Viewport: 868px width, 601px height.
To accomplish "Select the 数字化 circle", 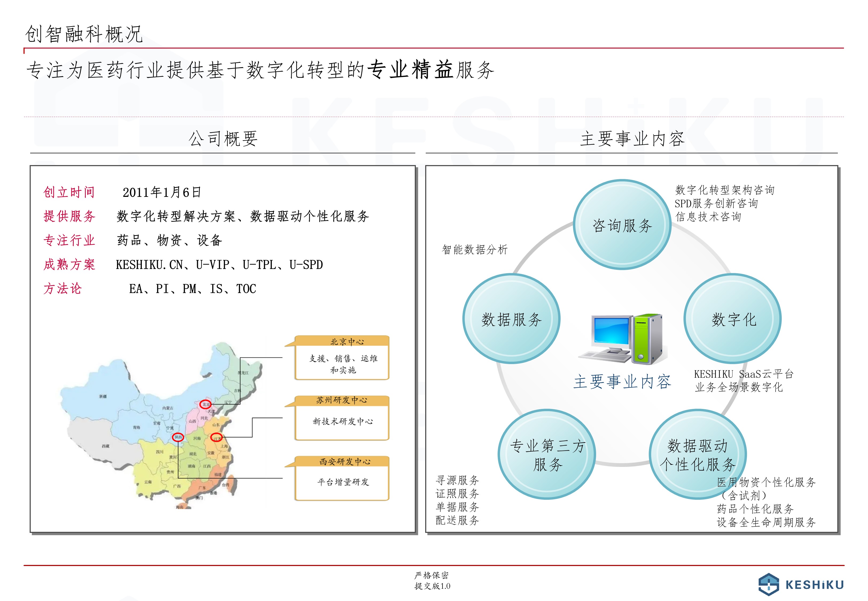I will (733, 319).
